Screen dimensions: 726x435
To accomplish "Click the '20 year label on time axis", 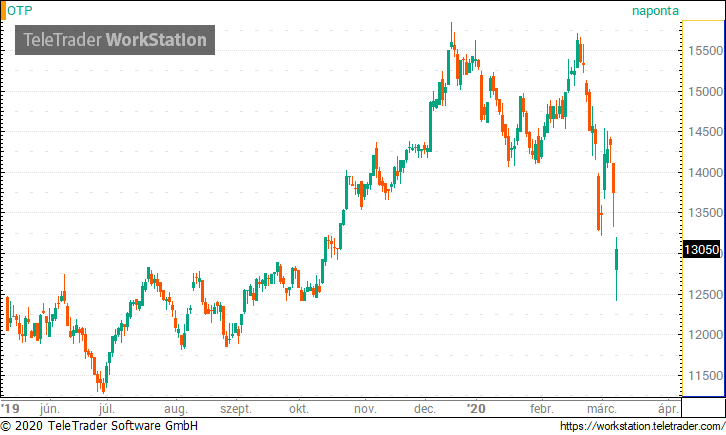I will [476, 409].
